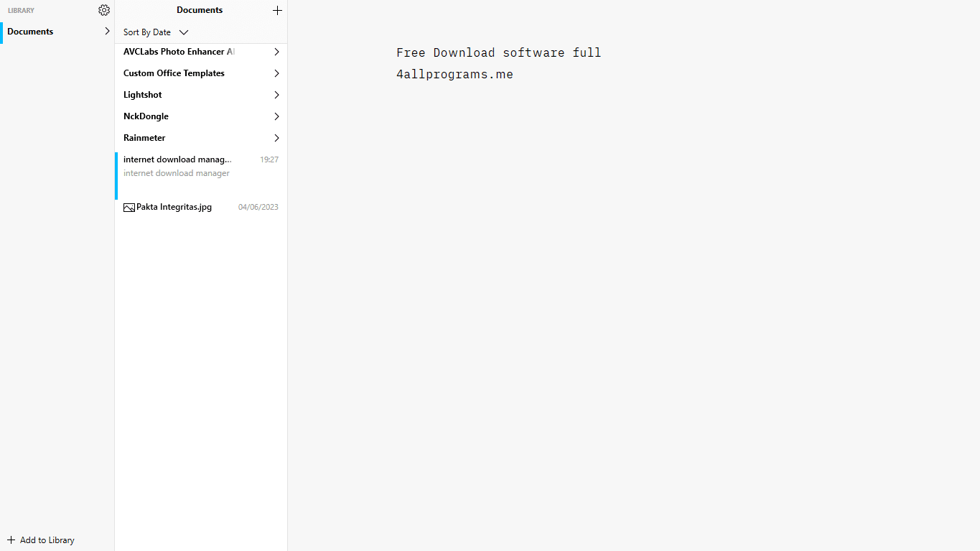Viewport: 980px width, 551px height.
Task: Expand the Documents library chevron
Action: [107, 31]
